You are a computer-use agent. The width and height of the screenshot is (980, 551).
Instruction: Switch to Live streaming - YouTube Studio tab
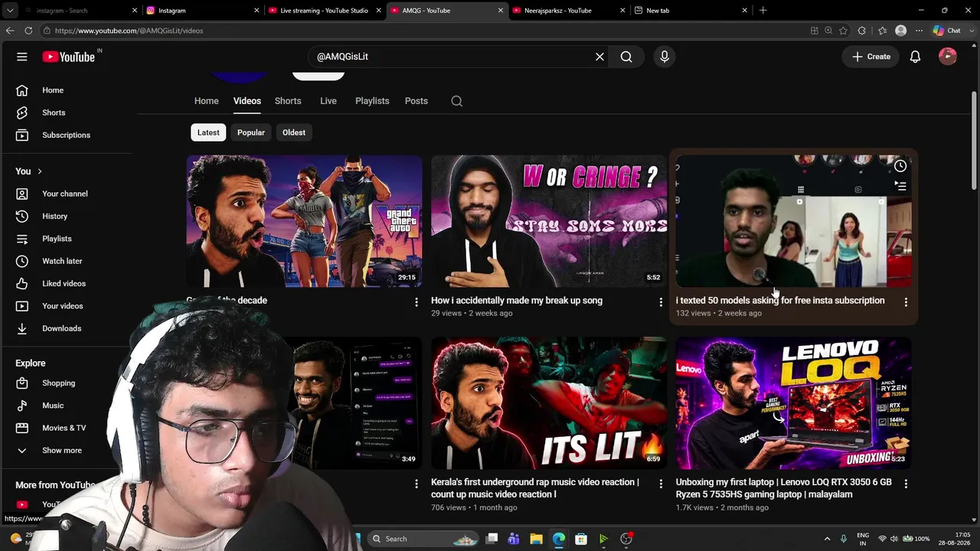point(324,11)
